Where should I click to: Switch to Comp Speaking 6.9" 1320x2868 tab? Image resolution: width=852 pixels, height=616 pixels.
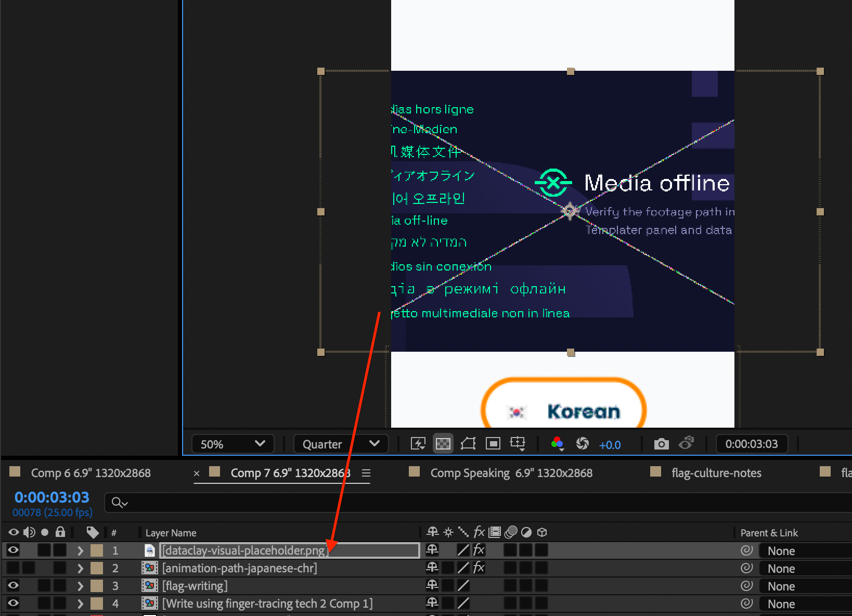point(511,473)
